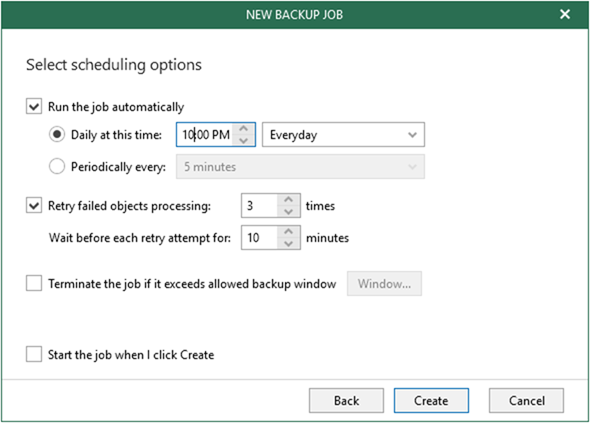Viewport: 590px width, 423px height.
Task: Increase wait minutes up arrow
Action: 289,232
